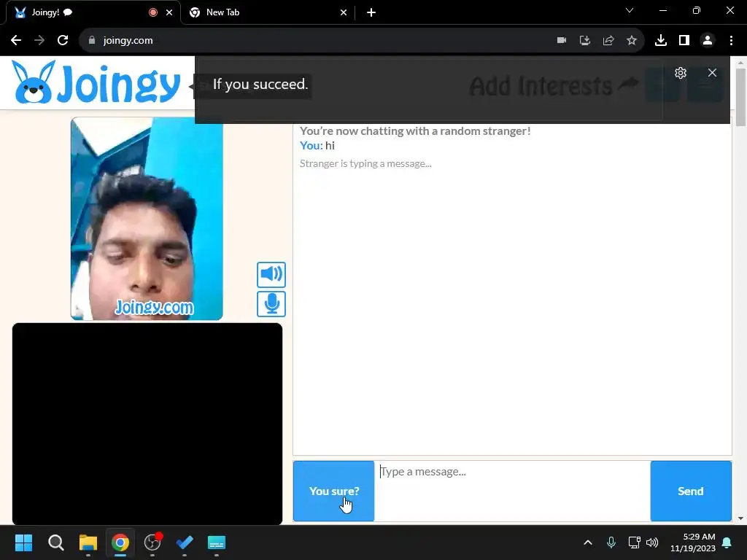Open the teal keyboard taskbar app

point(217,542)
